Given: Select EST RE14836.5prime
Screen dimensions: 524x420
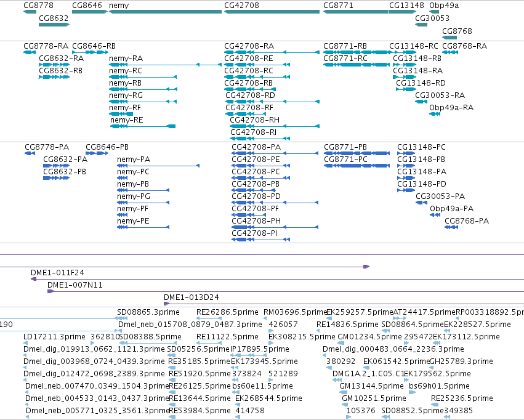Looking at the screenshot, I should 347,325.
